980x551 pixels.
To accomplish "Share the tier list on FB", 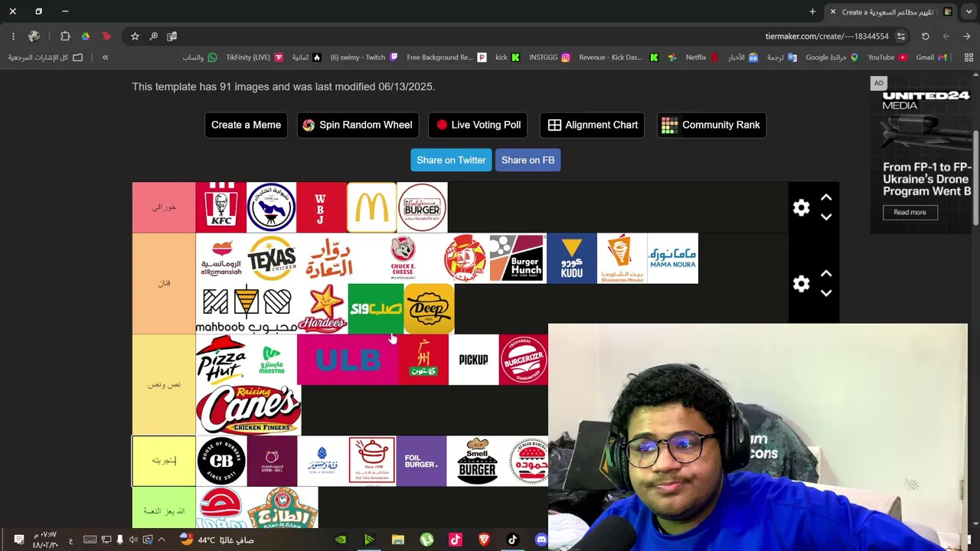I will click(x=528, y=160).
